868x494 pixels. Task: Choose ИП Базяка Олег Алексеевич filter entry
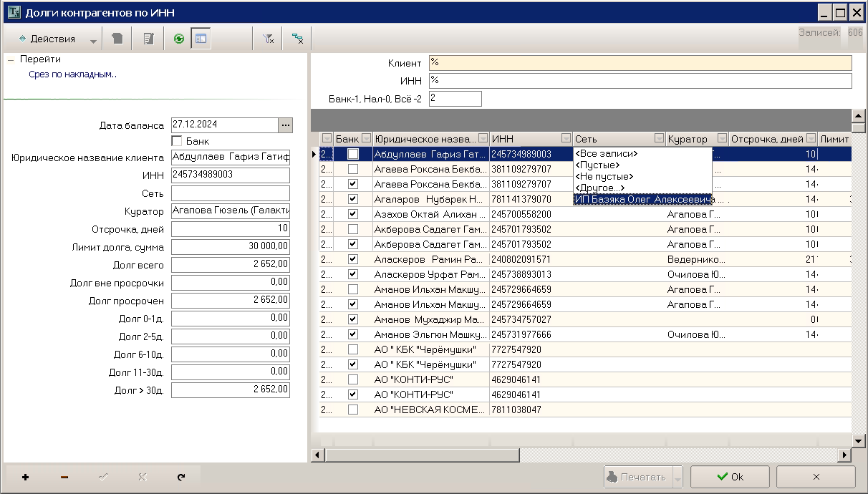643,200
